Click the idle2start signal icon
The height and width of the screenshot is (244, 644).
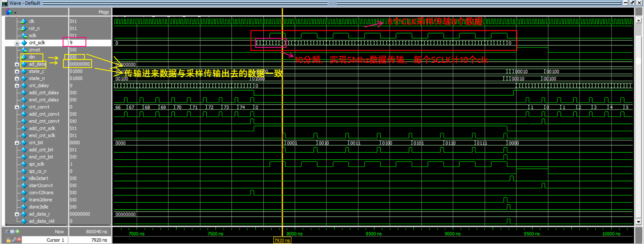(24, 178)
